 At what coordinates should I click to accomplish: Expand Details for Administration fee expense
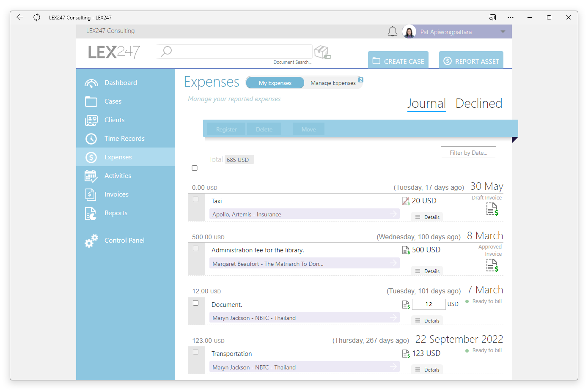427,271
